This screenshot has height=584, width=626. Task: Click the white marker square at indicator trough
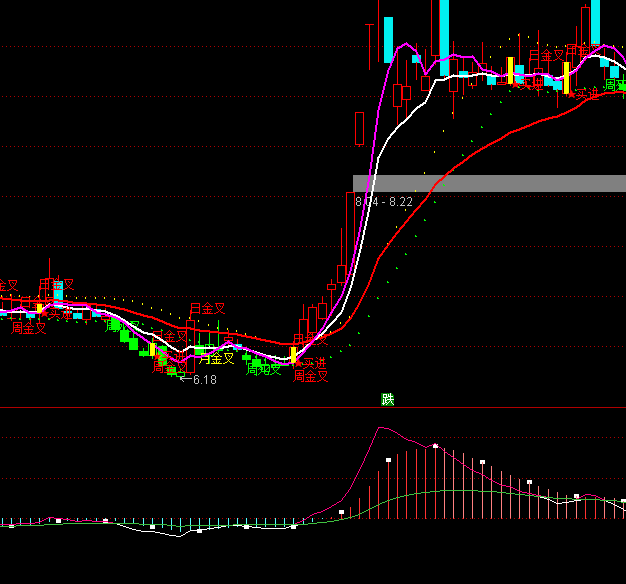199,531
